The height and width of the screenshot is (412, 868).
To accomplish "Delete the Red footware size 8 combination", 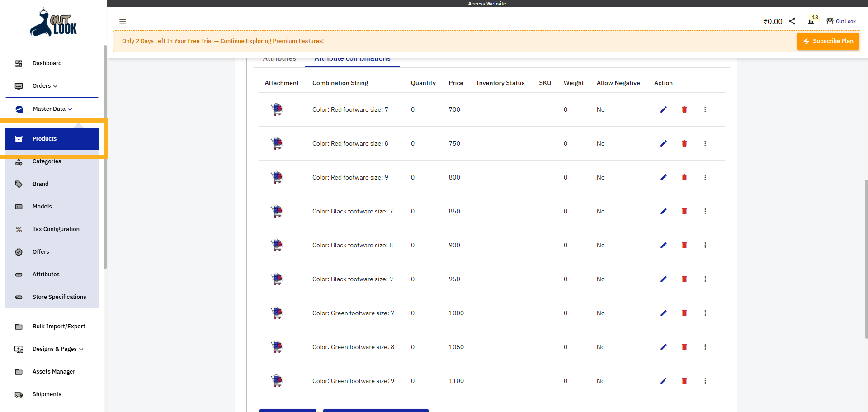I will point(684,143).
